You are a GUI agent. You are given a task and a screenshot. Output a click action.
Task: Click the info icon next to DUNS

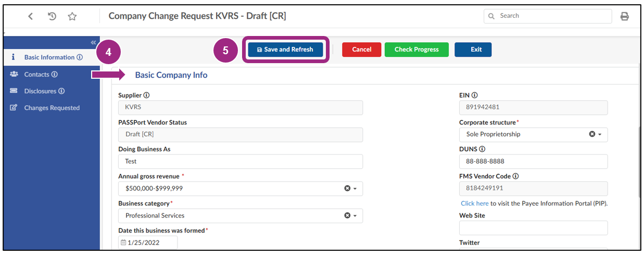(x=482, y=149)
